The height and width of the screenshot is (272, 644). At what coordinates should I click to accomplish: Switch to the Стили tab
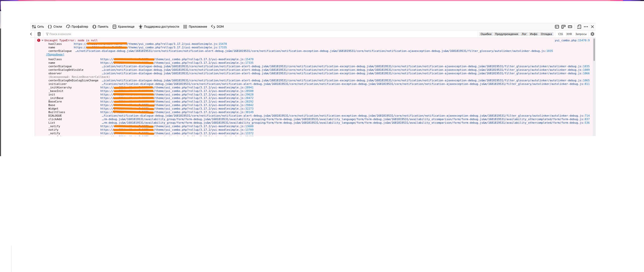(55, 27)
